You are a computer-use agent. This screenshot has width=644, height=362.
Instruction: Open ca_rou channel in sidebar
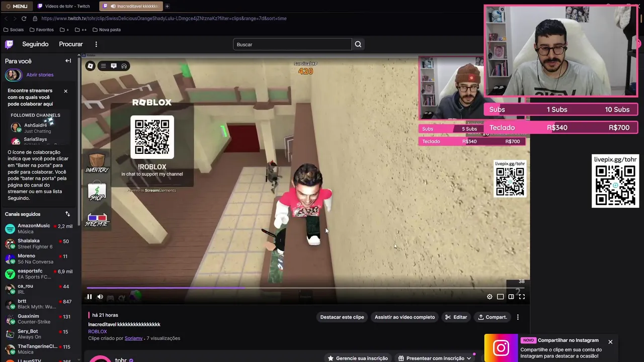(x=40, y=289)
